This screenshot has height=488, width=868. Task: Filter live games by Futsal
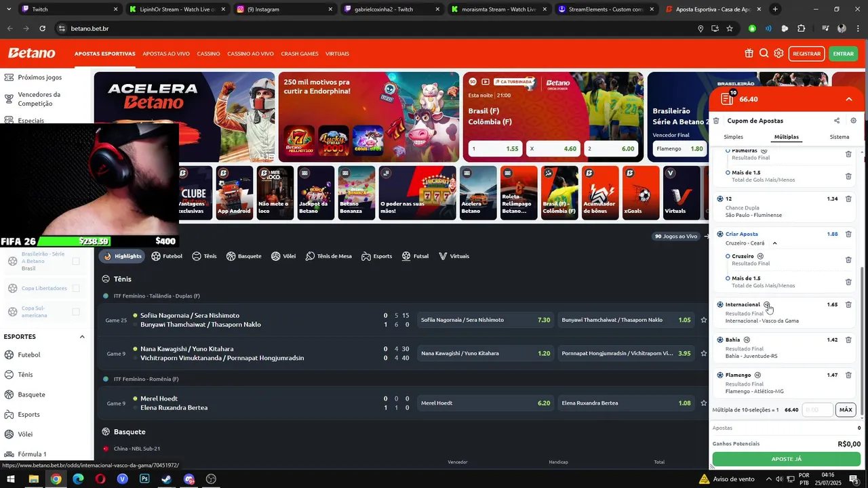[415, 256]
